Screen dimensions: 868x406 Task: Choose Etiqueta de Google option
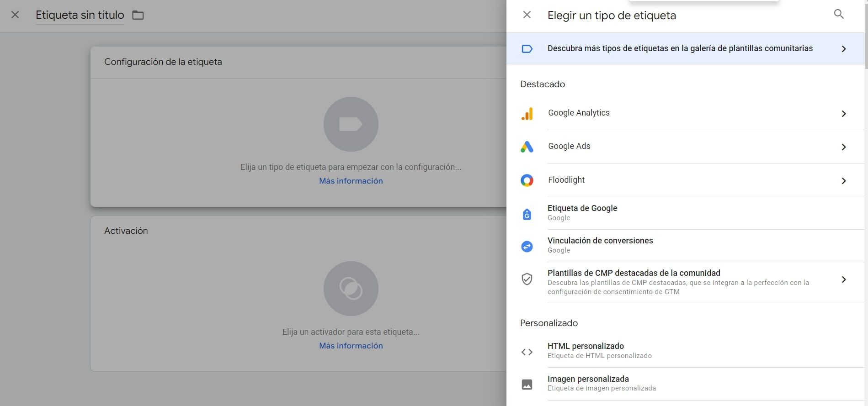[x=685, y=213]
